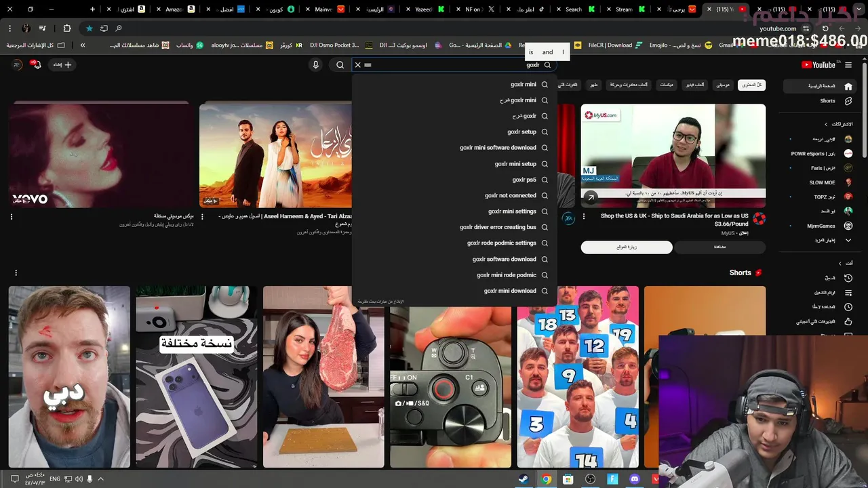This screenshot has width=868, height=488.
Task: Open the Aseel Hameem & Ayed video thumbnail
Action: coord(275,156)
